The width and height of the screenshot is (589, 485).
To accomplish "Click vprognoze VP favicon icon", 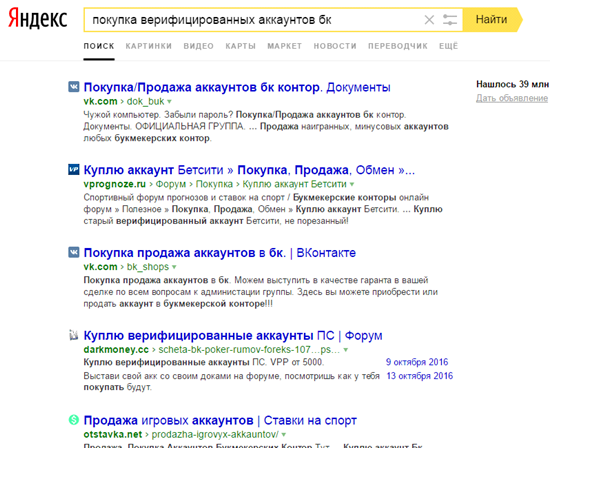I will [x=74, y=169].
